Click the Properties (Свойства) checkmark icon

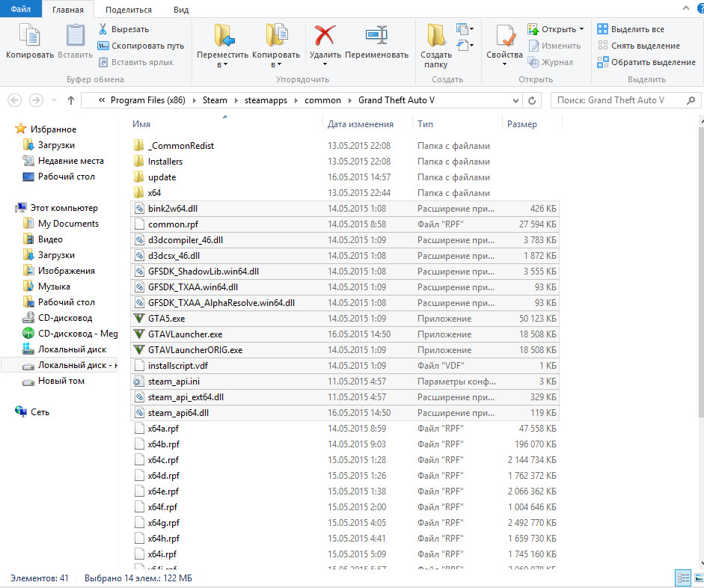coord(504,37)
